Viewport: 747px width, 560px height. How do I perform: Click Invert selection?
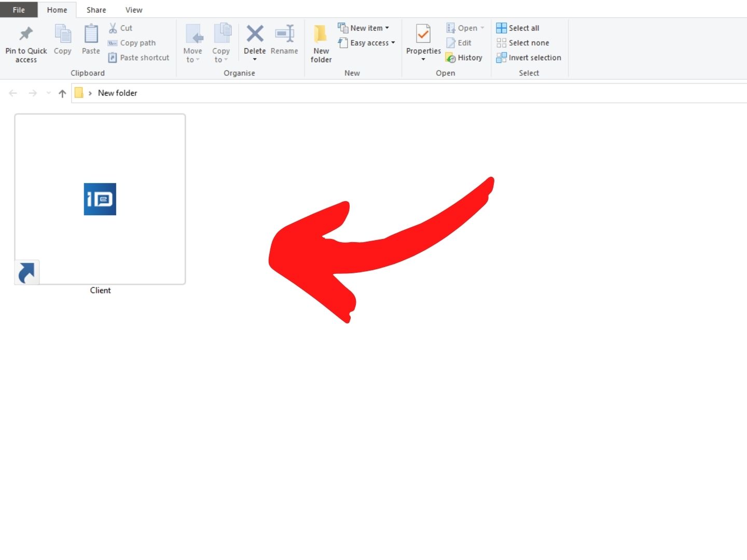click(x=529, y=58)
